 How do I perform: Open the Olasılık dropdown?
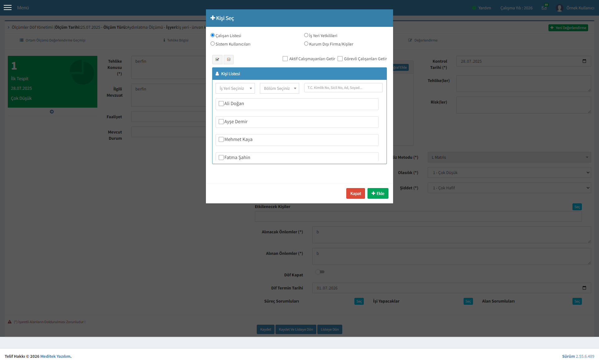coord(509,172)
